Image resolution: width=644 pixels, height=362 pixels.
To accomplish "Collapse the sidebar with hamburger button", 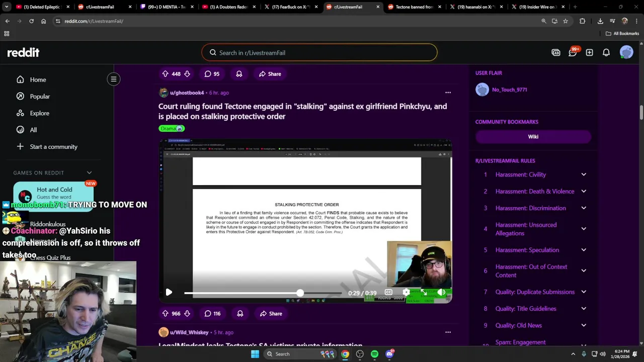I will (114, 79).
